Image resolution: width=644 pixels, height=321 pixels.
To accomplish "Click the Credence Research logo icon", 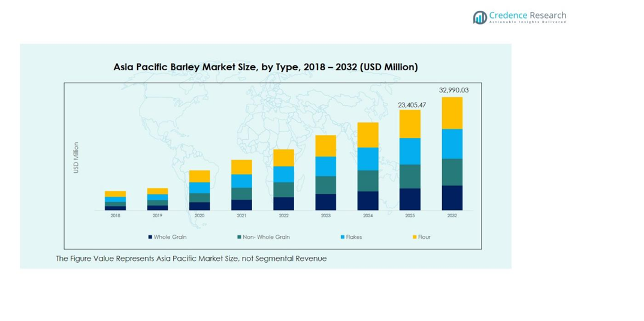I will click(480, 17).
